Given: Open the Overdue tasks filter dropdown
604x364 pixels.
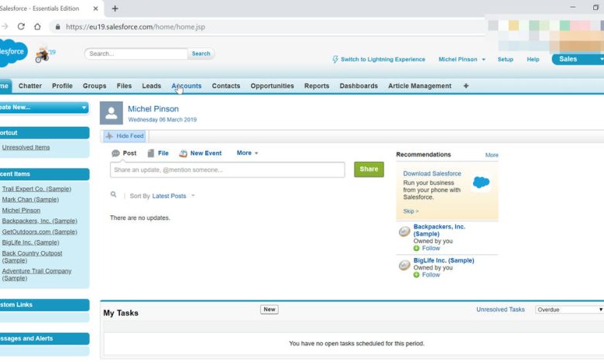Looking at the screenshot, I should click(569, 310).
